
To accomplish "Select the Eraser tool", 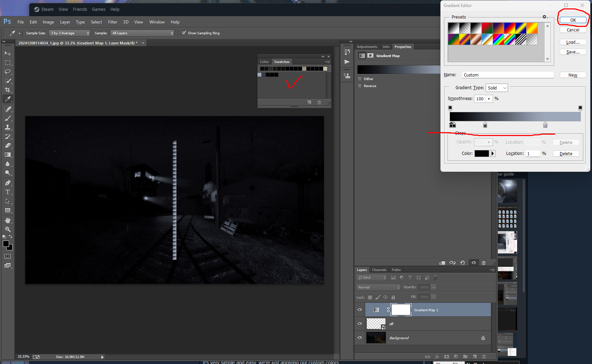I will pyautogui.click(x=8, y=145).
